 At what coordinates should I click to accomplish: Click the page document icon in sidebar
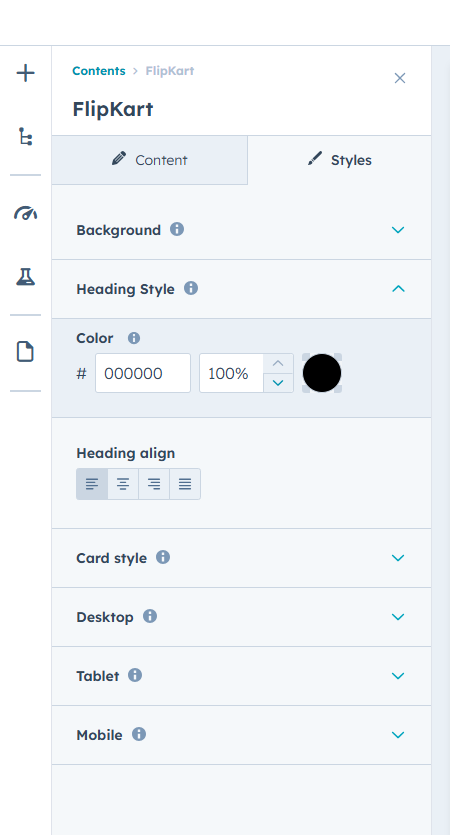click(26, 352)
